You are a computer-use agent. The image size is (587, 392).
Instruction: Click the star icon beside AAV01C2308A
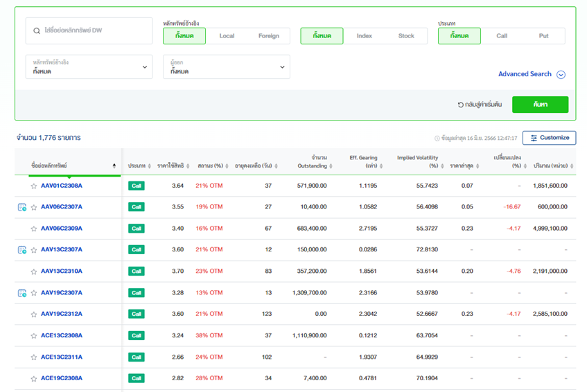point(33,186)
